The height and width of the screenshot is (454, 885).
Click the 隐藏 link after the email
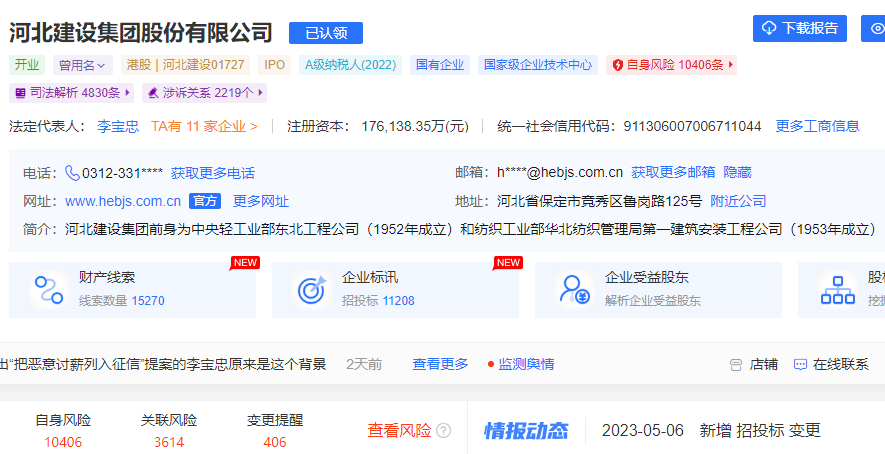pos(737,172)
